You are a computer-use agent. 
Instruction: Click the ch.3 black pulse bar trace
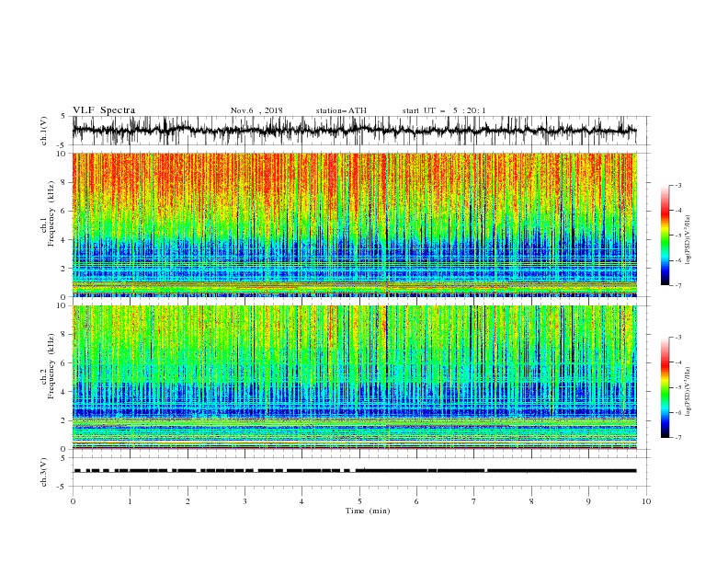(355, 471)
